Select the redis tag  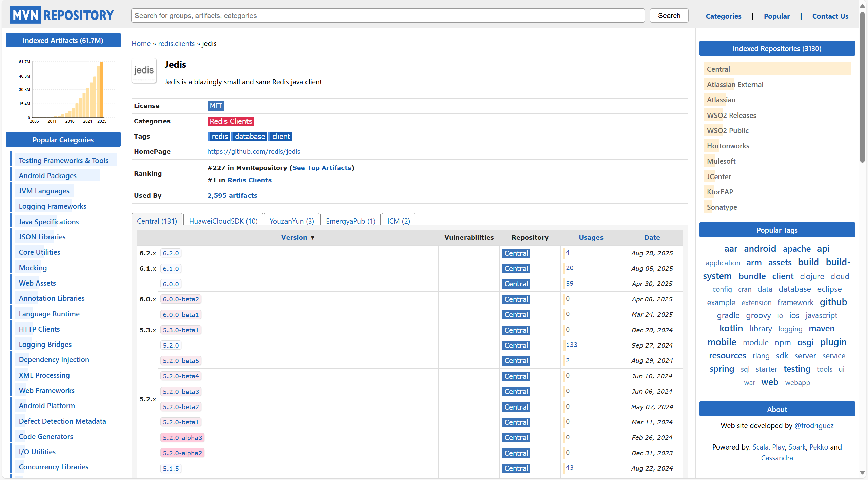[219, 137]
